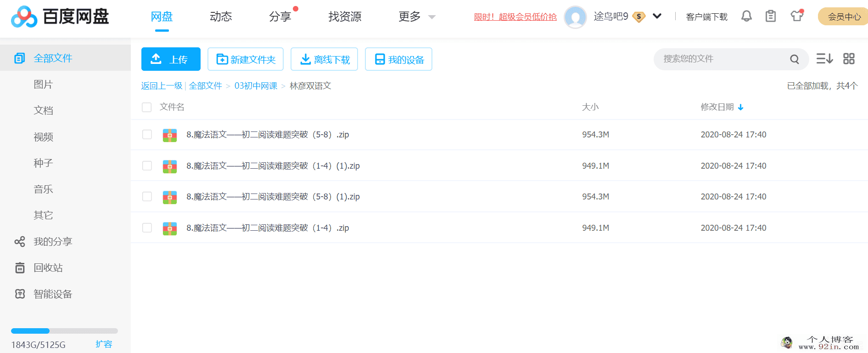Expand the 更多 menu arrow
Image resolution: width=868 pixels, height=353 pixels.
tap(431, 17)
